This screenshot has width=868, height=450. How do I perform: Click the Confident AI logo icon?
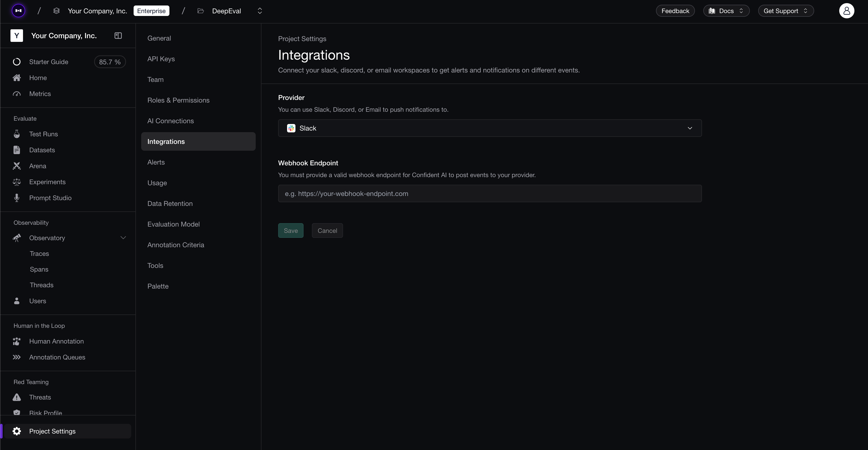coord(19,11)
